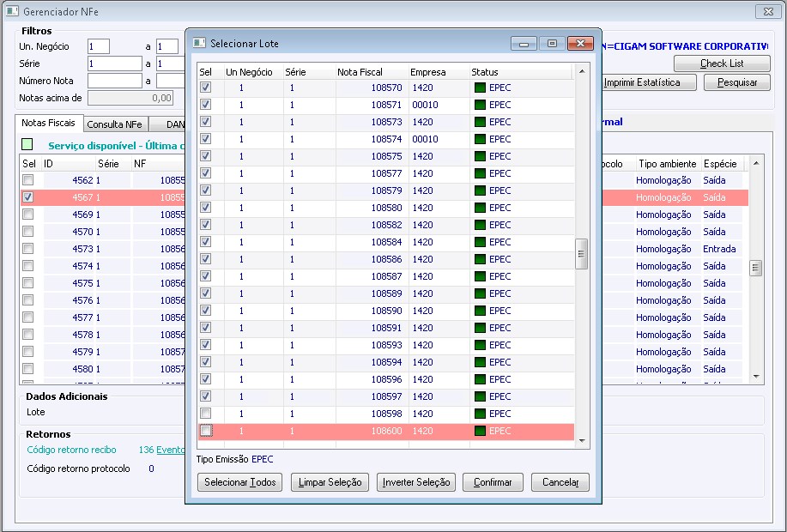Click the Selecionar Lote dialog title icon
787x532 pixels.
(199, 43)
